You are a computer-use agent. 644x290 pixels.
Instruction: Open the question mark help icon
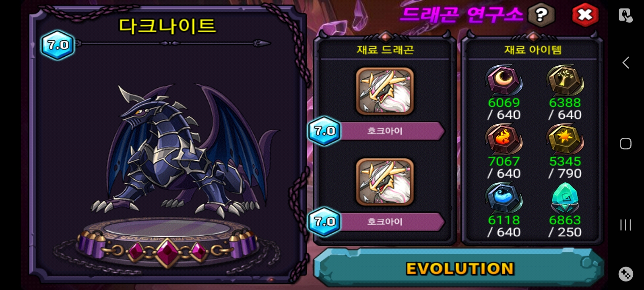[541, 15]
